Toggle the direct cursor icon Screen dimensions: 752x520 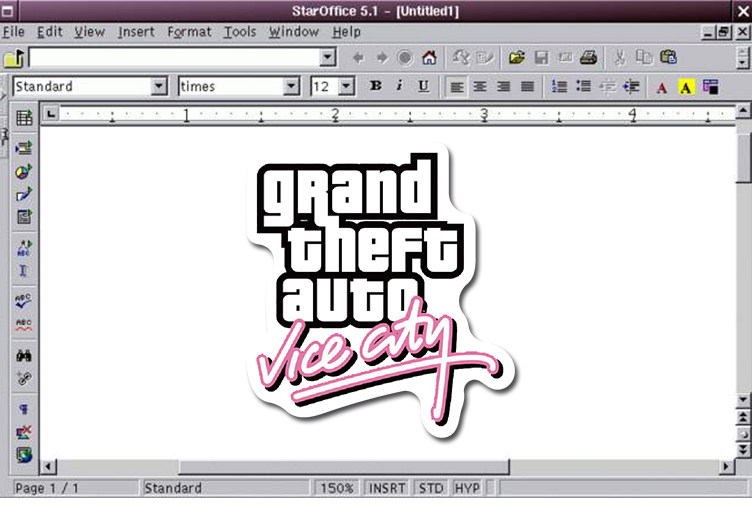23,271
